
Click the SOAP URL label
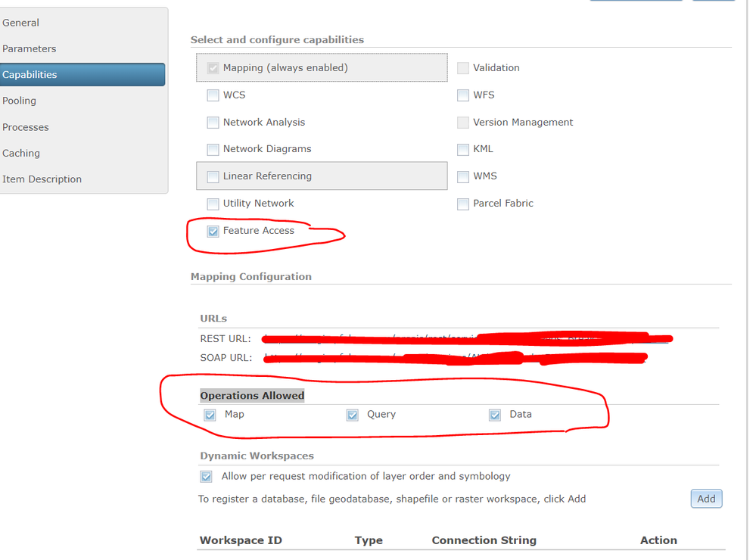[226, 358]
